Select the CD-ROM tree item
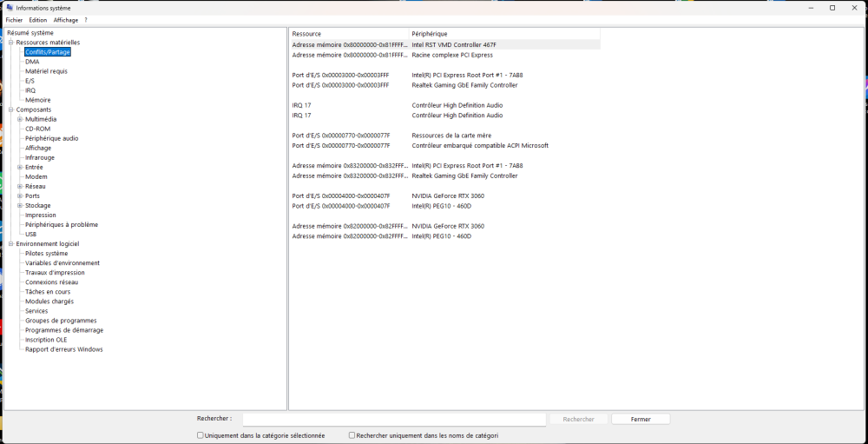Screen dimensions: 868x444 37,129
